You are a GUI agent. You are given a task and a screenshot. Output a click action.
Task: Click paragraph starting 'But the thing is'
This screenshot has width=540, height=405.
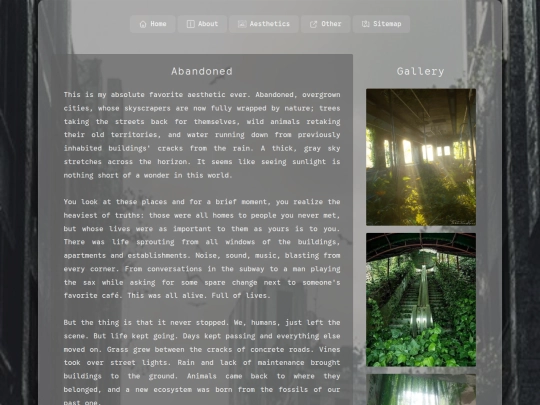click(x=202, y=362)
